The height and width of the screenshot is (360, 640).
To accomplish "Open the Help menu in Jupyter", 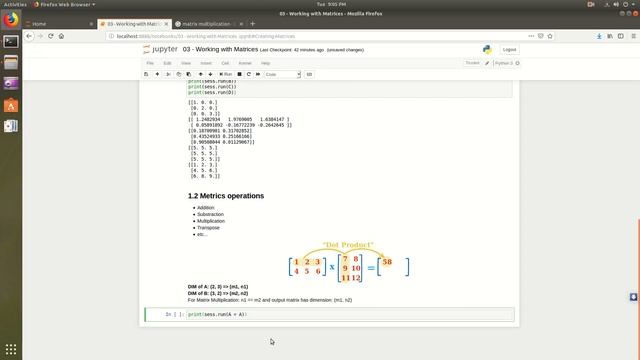I will pos(266,63).
